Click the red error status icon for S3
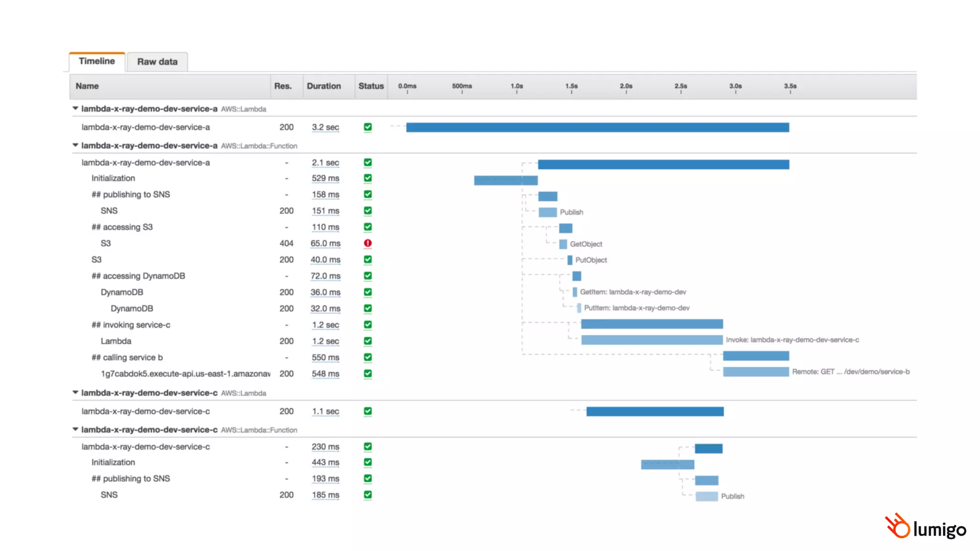 tap(367, 243)
